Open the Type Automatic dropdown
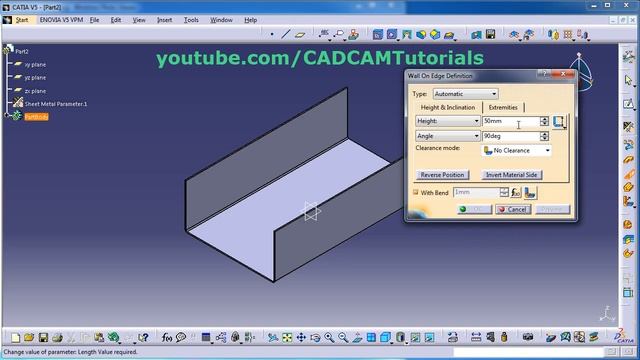Image resolution: width=640 pixels, height=360 pixels. click(x=465, y=94)
